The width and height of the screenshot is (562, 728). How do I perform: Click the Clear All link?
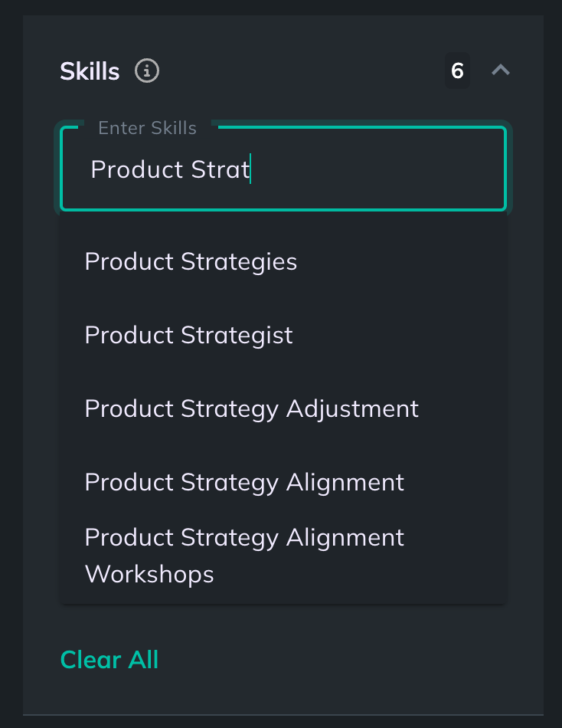[x=109, y=659]
